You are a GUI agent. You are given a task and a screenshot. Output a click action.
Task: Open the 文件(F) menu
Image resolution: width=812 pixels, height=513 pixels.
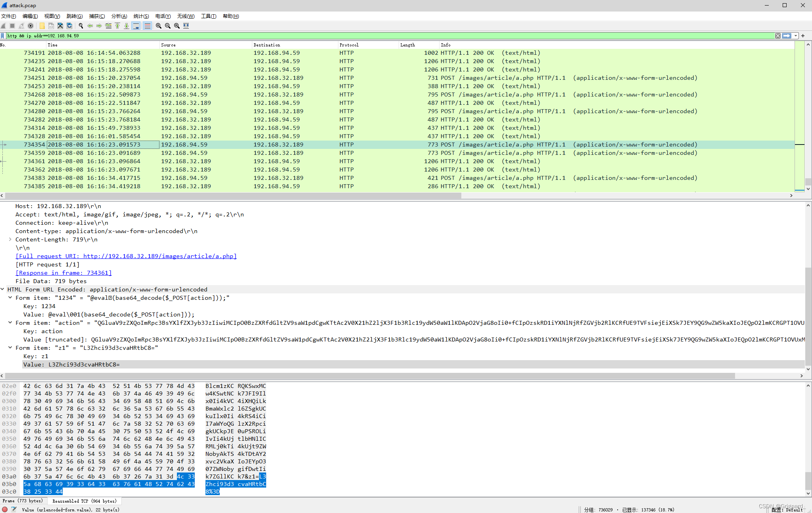pyautogui.click(x=8, y=16)
